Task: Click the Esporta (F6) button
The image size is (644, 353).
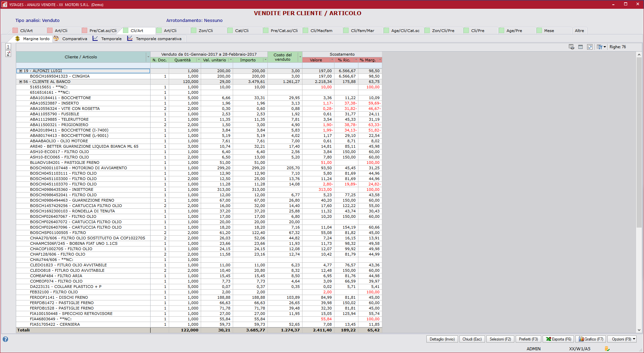Action: click(x=558, y=339)
